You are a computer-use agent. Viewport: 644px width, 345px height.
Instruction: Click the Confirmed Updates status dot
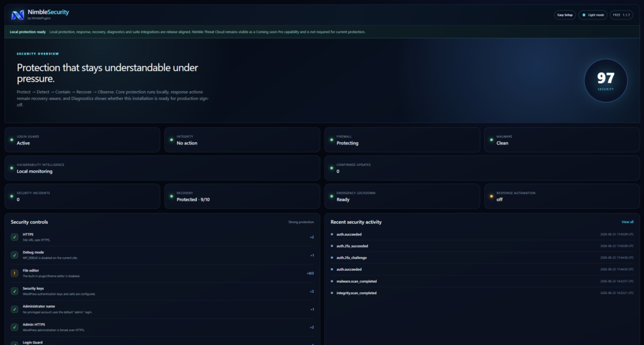(x=331, y=168)
